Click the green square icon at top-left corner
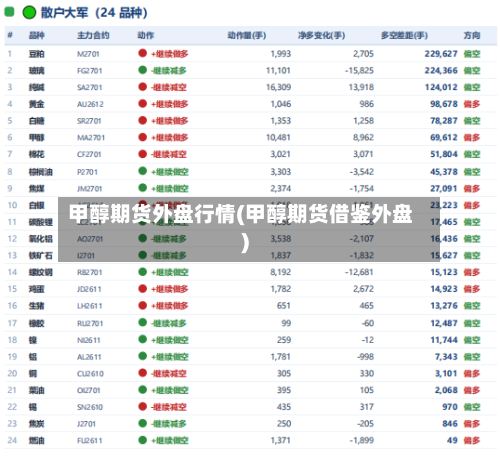 coord(9,12)
